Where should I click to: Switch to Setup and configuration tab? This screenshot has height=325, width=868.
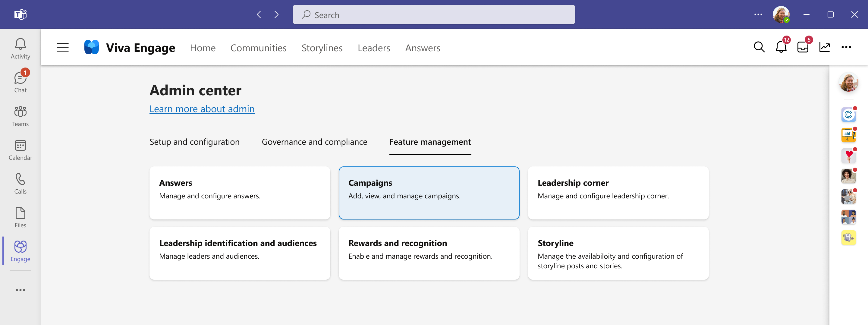pyautogui.click(x=194, y=142)
